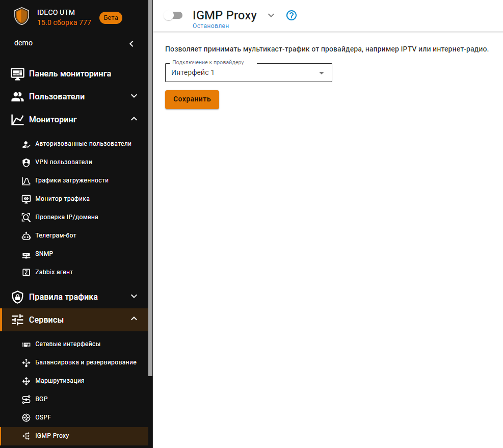The image size is (503, 448).
Task: Click the traffic monitor eye icon
Action: (27, 199)
